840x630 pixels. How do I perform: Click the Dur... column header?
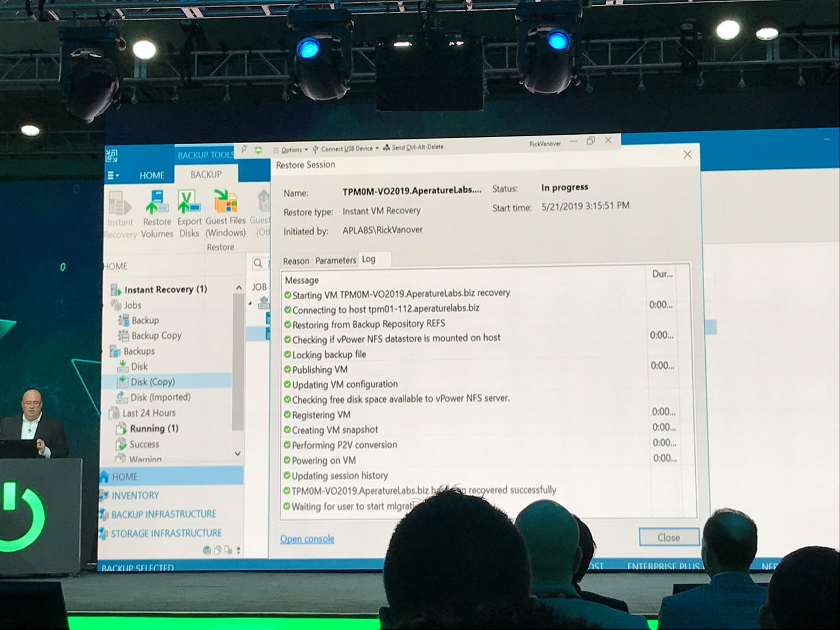[x=662, y=274]
